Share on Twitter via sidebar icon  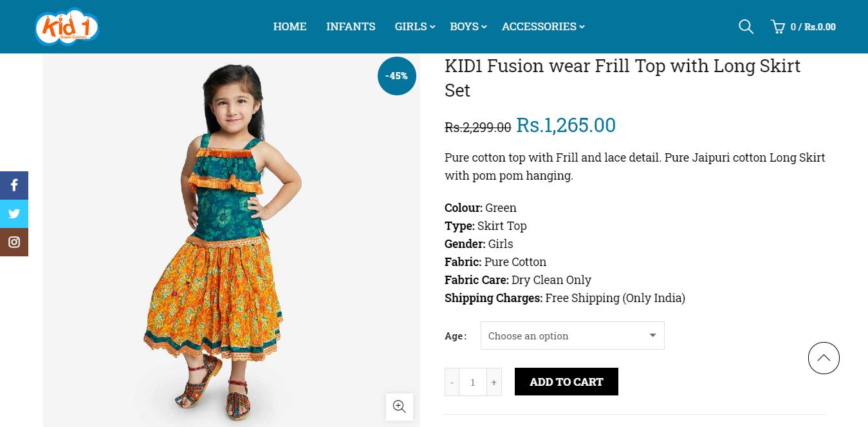(14, 214)
